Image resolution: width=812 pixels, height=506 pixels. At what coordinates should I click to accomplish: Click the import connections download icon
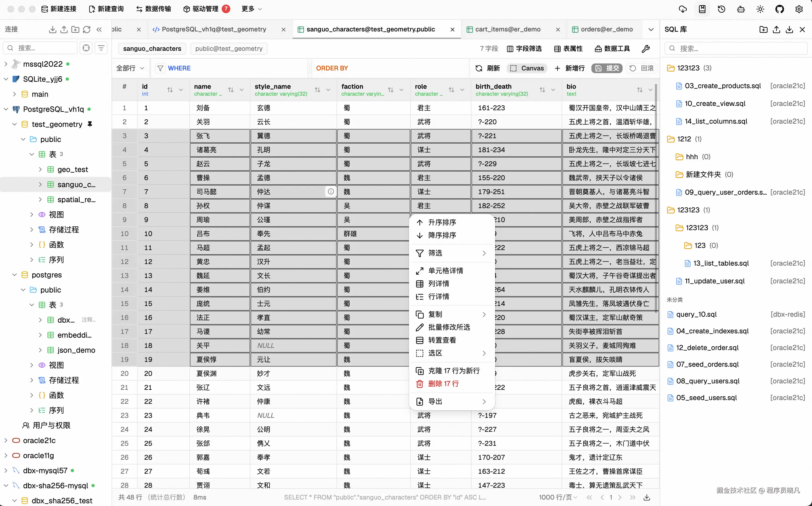click(x=52, y=30)
